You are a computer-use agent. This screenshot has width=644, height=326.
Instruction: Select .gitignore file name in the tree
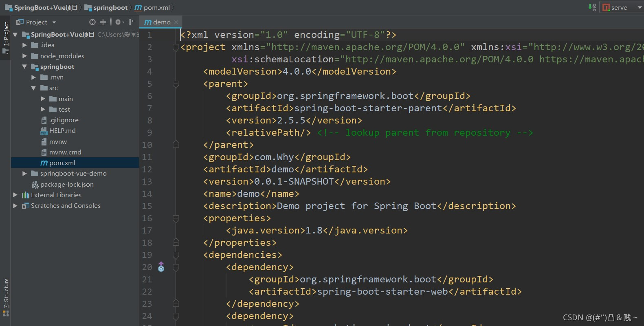(x=64, y=120)
